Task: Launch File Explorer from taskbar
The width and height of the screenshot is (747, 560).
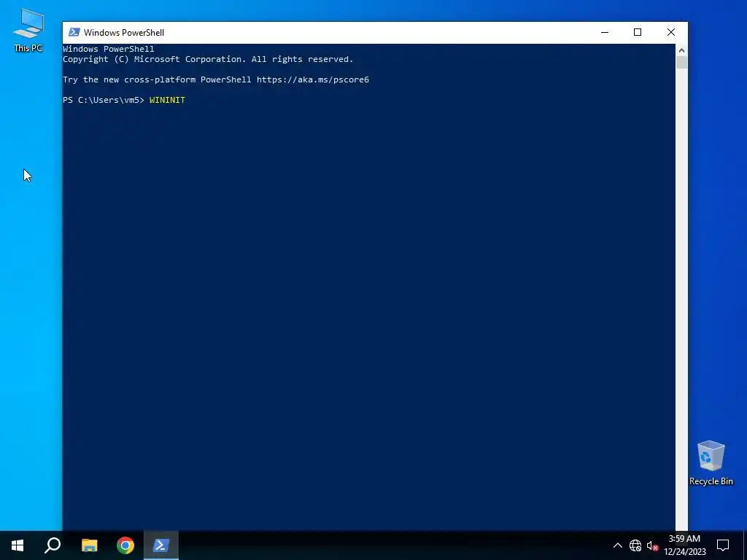Action: click(89, 545)
